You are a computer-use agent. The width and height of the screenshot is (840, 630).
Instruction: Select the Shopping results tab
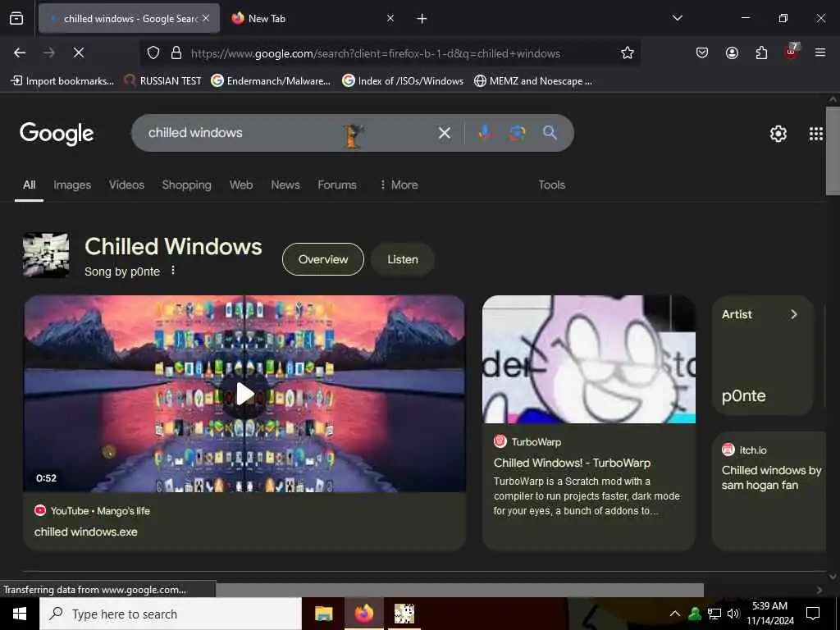(186, 185)
